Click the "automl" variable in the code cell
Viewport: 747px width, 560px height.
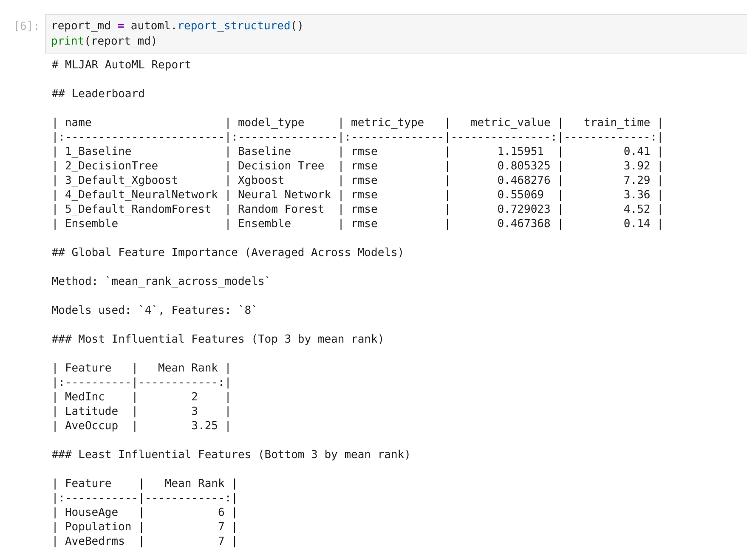[x=152, y=25]
